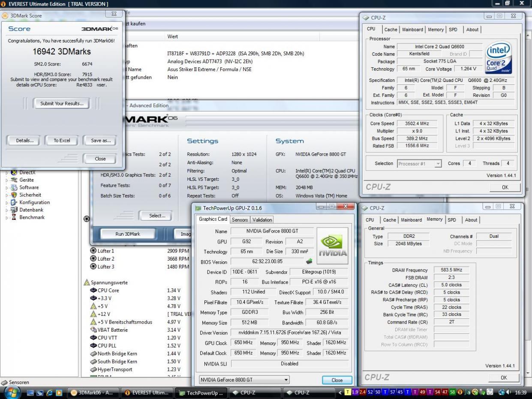
Task: Click the GPU-Z title bar icon
Action: point(198,208)
